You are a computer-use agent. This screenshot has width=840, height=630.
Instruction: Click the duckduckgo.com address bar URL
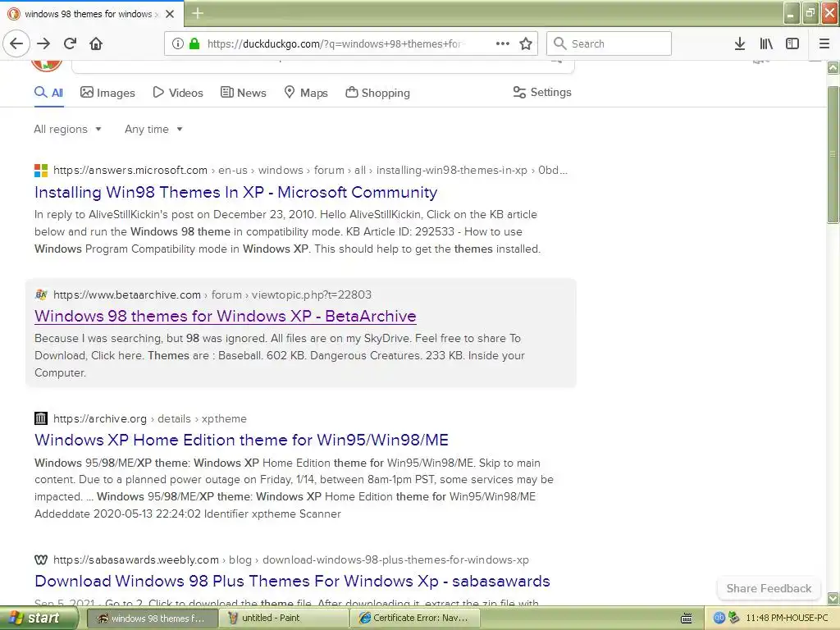[x=336, y=43]
